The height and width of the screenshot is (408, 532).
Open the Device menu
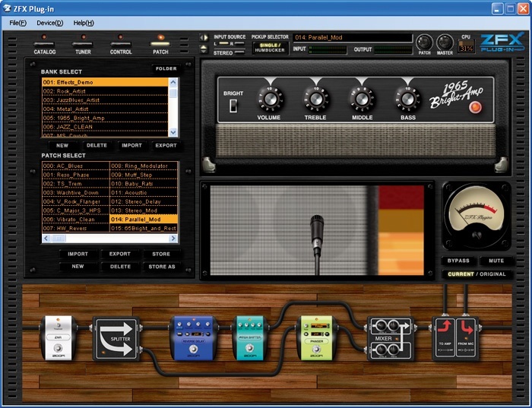click(50, 23)
